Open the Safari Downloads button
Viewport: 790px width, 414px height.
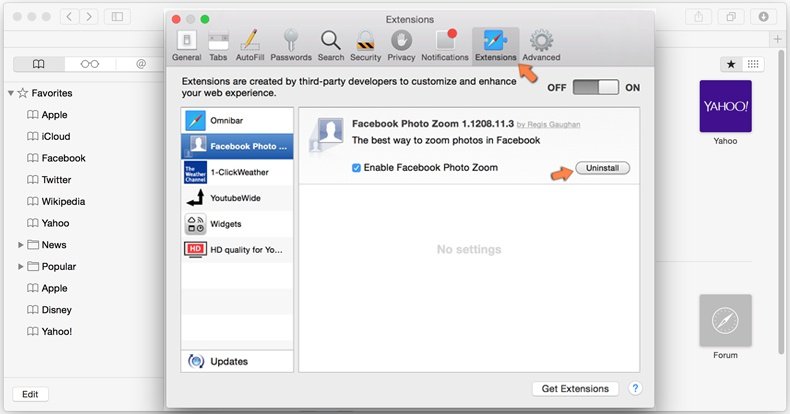click(763, 17)
